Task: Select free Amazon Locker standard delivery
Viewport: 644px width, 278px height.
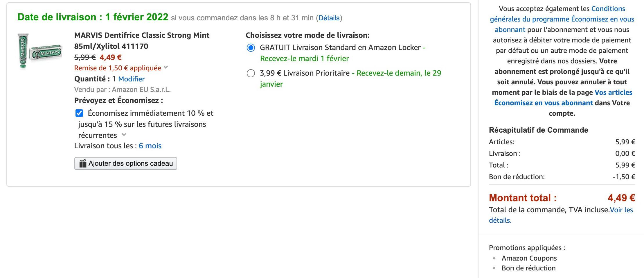Action: pyautogui.click(x=251, y=48)
